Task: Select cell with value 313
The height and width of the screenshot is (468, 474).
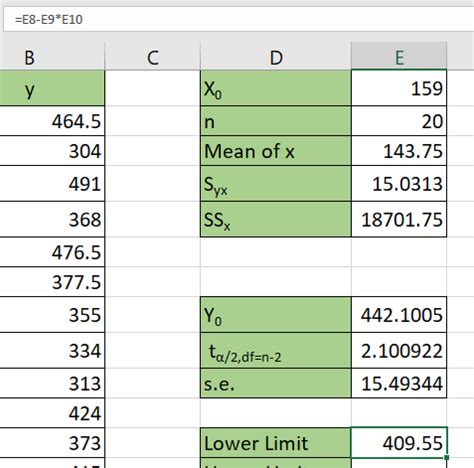Action: coord(52,383)
